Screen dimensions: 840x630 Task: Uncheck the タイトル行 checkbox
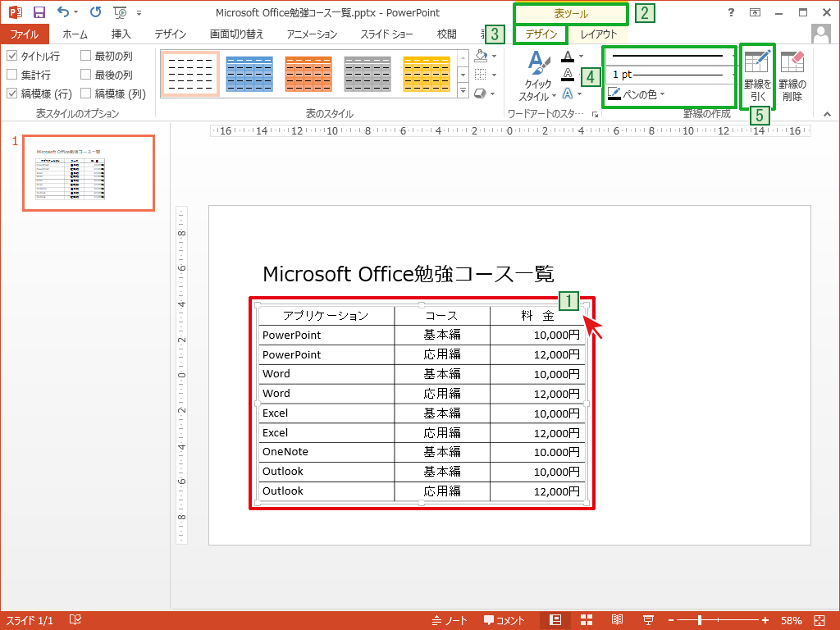(x=11, y=56)
